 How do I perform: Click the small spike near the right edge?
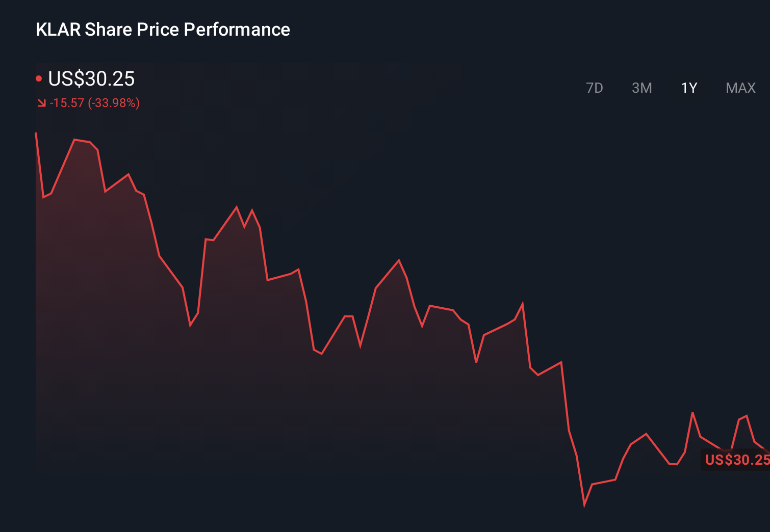[x=692, y=412]
